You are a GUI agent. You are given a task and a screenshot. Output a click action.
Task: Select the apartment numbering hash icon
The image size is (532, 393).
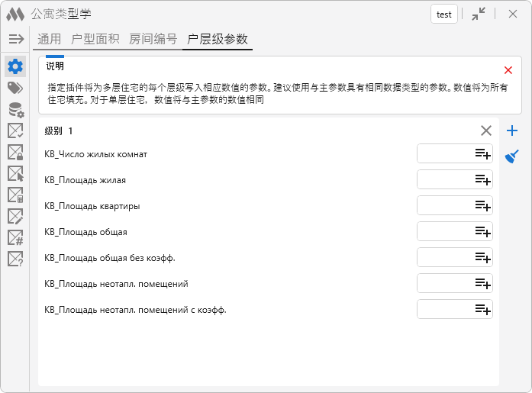[15, 237]
